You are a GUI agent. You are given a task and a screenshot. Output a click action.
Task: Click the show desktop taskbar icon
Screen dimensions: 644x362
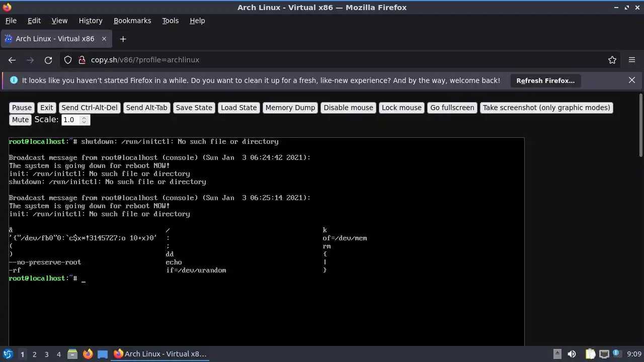(103, 354)
